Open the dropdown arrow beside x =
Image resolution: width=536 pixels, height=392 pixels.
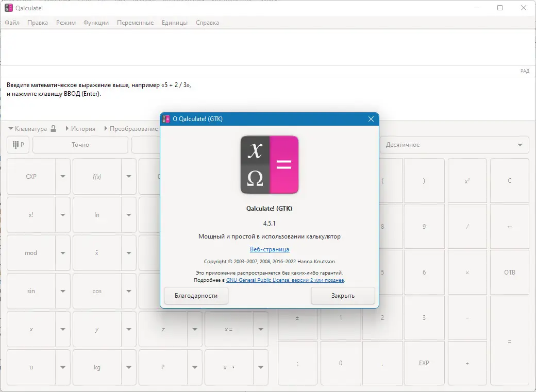[x=261, y=330]
